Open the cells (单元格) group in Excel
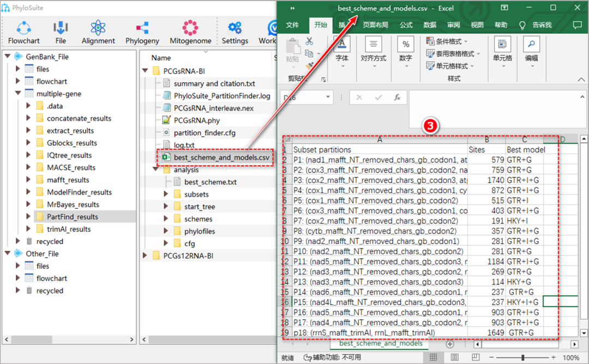Image resolution: width=589 pixels, height=364 pixels. tap(502, 51)
